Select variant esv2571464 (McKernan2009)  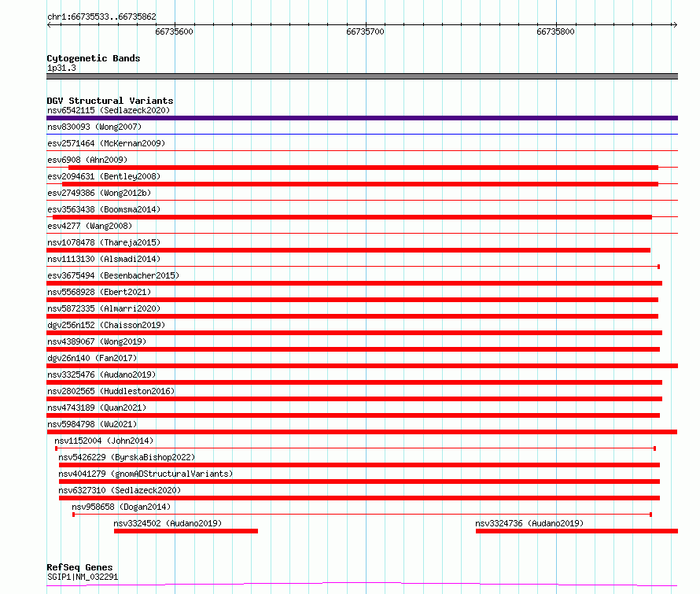106,143
